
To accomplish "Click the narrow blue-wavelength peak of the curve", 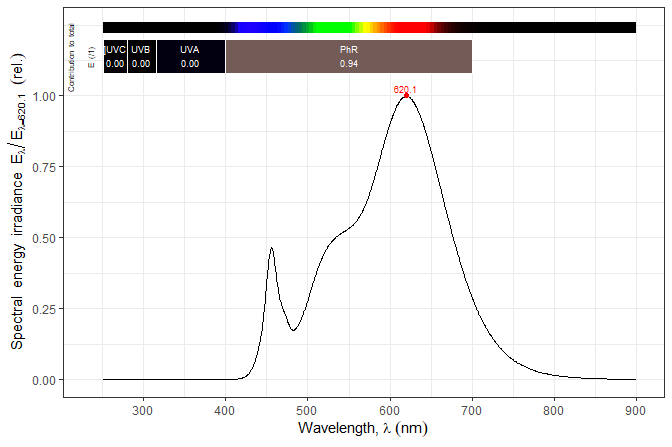I will click(x=271, y=249).
